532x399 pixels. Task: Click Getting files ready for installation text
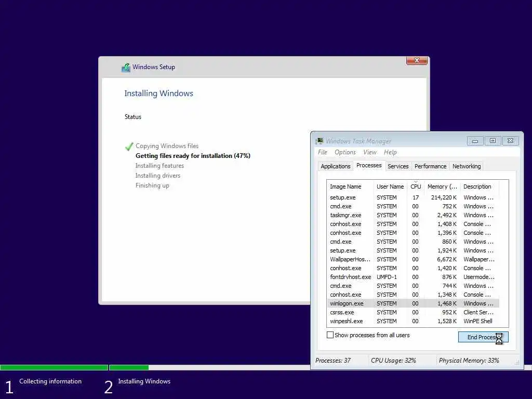pos(193,156)
